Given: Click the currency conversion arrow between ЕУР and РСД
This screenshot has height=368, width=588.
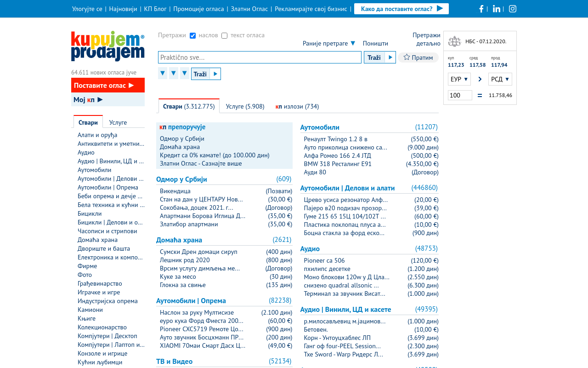Looking at the screenshot, I should [480, 79].
